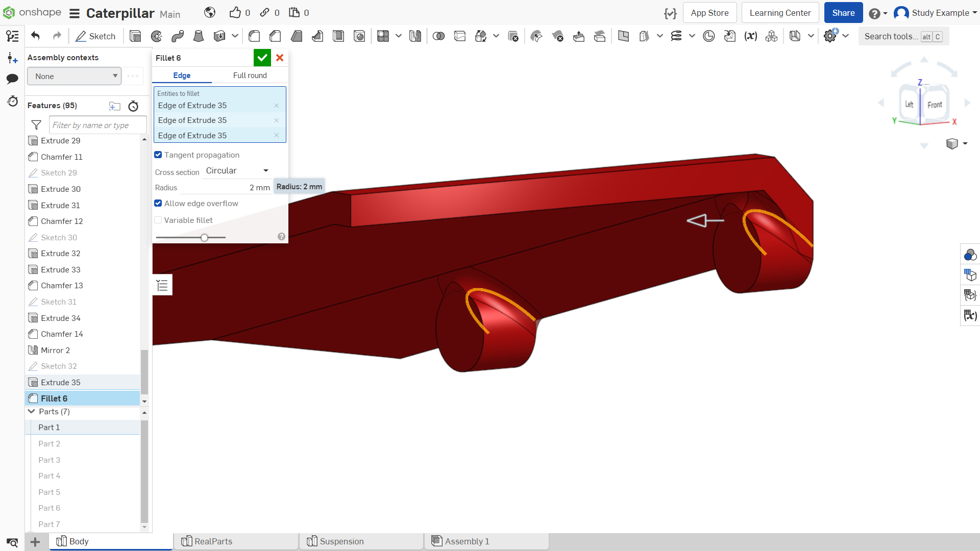Select the Fillet tool in toolbar
The width and height of the screenshot is (980, 551).
[254, 36]
